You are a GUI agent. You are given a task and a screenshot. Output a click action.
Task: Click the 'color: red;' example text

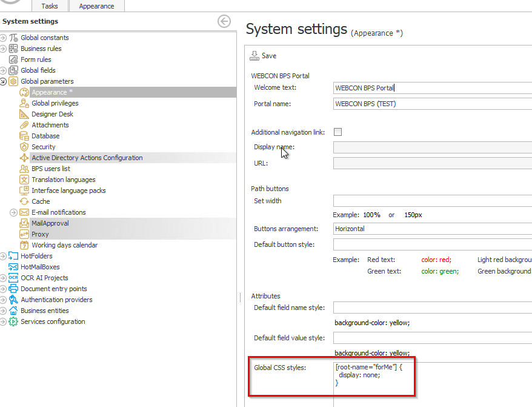coord(436,260)
